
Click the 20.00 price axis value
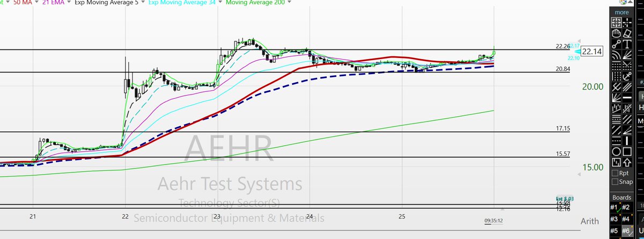tap(592, 86)
